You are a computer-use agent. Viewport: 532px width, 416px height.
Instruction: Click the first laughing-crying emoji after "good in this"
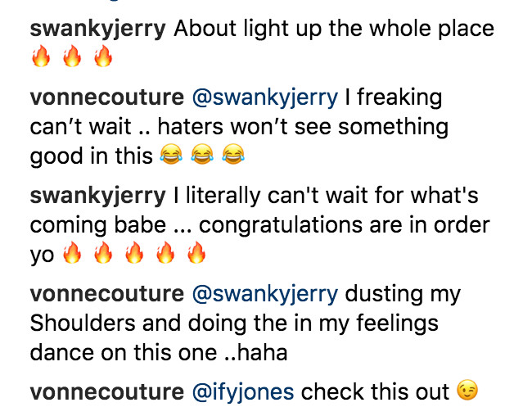point(171,156)
